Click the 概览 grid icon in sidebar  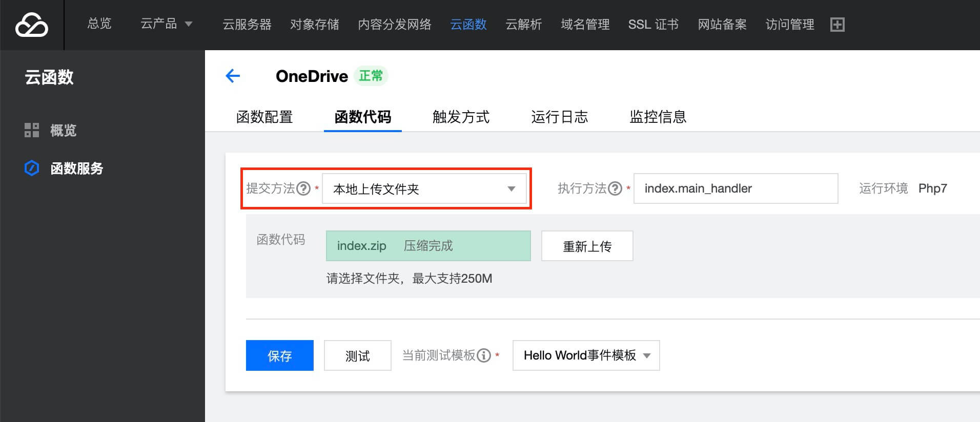click(x=32, y=130)
